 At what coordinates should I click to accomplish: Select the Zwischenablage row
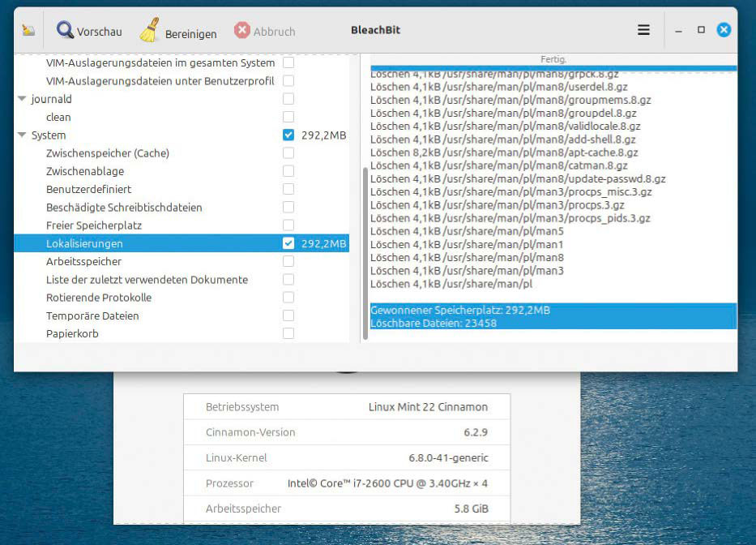(x=85, y=171)
